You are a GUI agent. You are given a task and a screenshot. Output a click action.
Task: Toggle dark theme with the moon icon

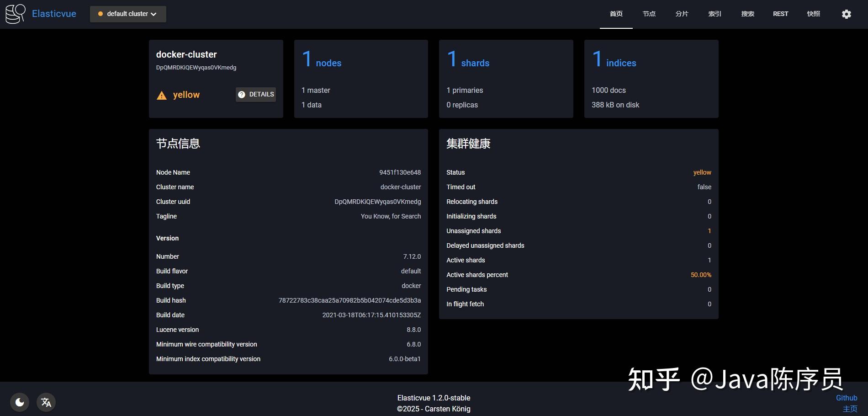coord(19,402)
